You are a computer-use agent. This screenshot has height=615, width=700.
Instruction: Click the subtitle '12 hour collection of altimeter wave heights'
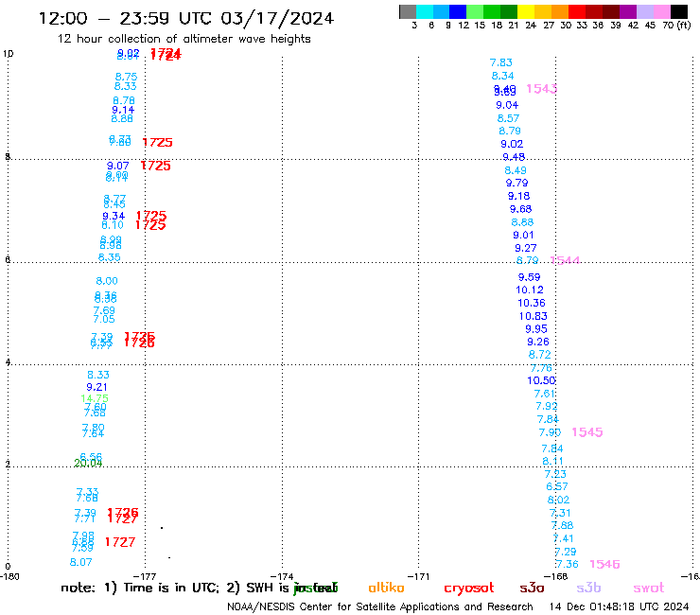[184, 39]
